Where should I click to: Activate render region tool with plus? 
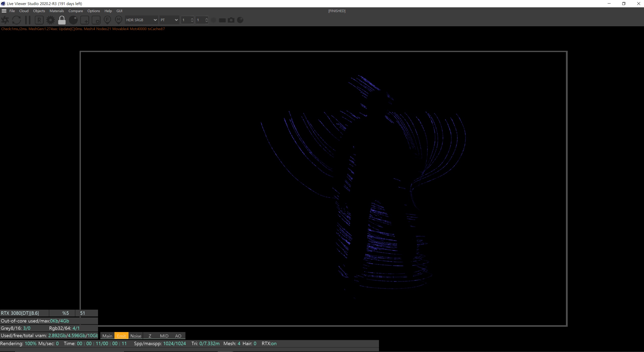(x=85, y=20)
